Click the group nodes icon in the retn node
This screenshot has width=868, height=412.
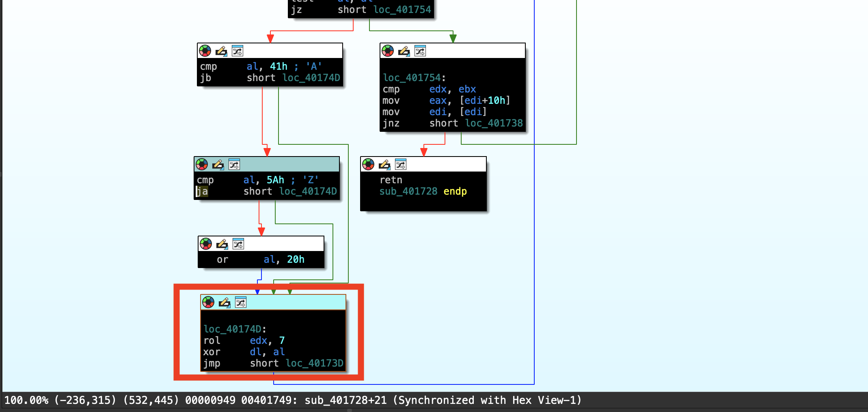point(401,164)
